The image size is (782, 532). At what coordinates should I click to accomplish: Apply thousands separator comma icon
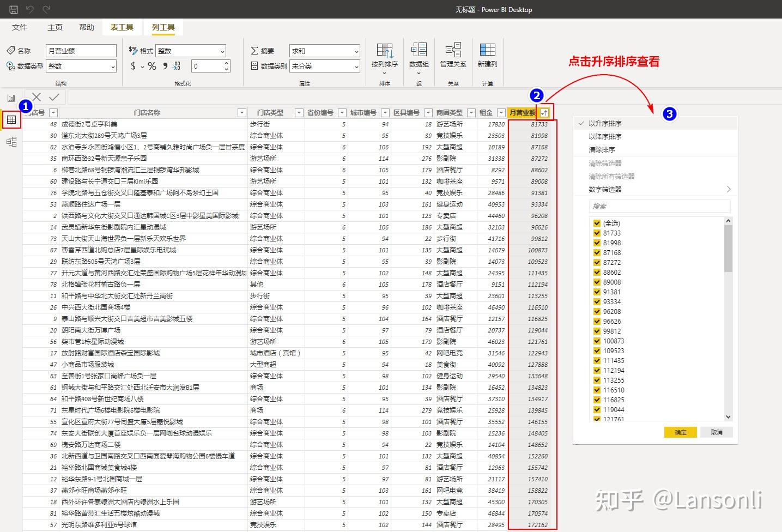tap(165, 66)
